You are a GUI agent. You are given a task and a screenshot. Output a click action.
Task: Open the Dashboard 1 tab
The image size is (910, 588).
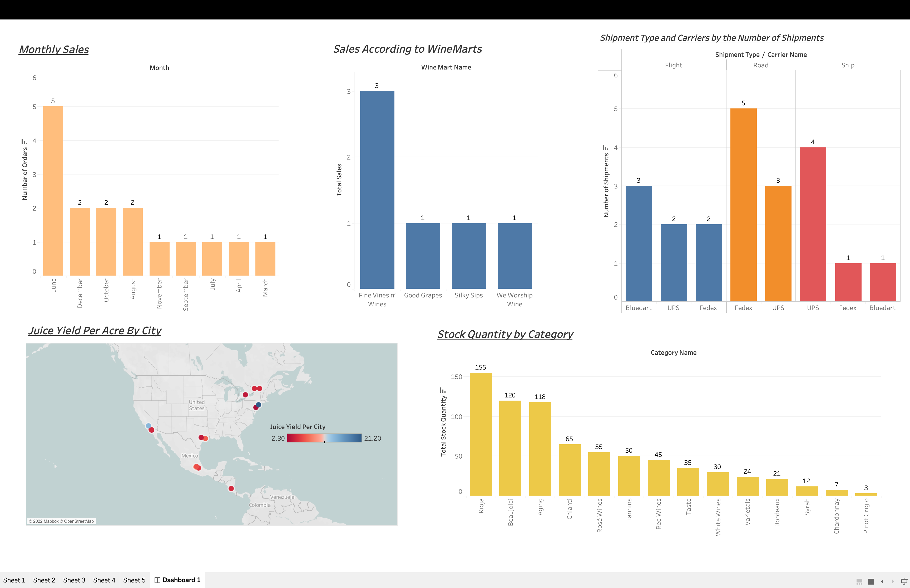point(177,580)
